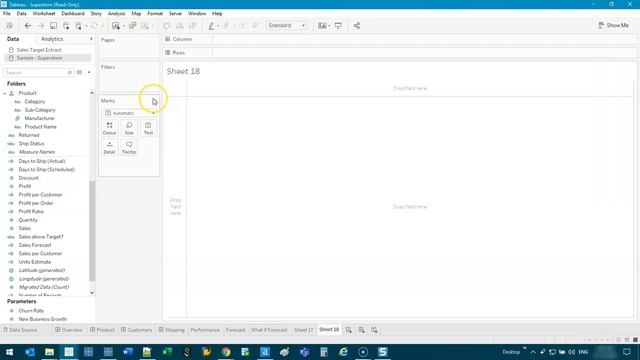This screenshot has height=360, width=640.
Task: Click the Save icon in toolbar
Action: point(53,26)
